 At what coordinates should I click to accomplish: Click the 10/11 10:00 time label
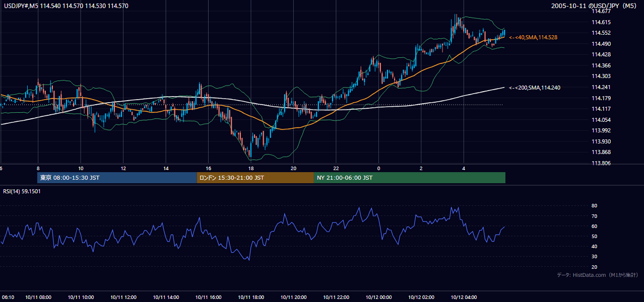coord(81,297)
